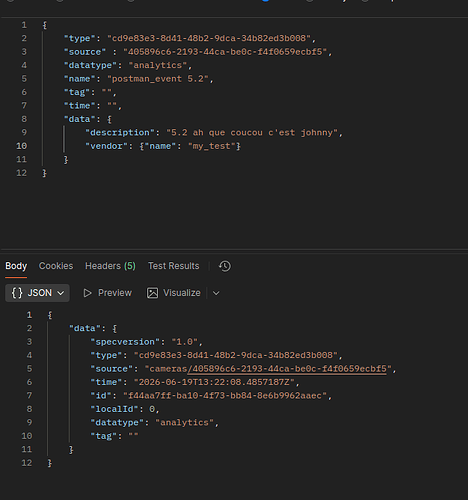Click "analytics" value in the request body
The height and width of the screenshot is (500, 468).
pyautogui.click(x=158, y=65)
